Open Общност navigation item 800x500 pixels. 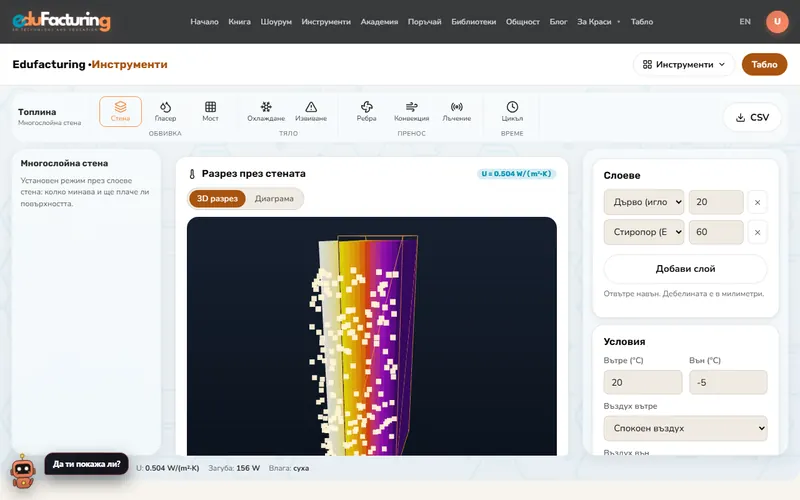pos(522,21)
